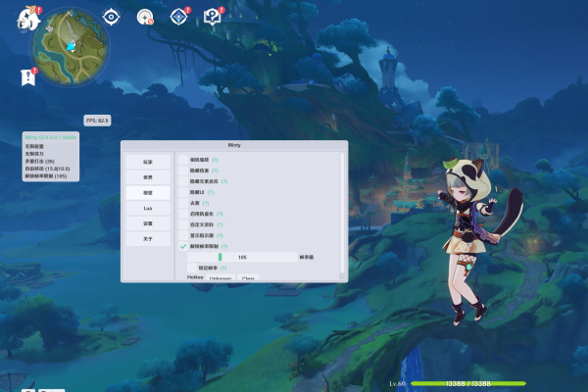
Task: Click help (?) icon on the 启用 row
Action: [220, 215]
